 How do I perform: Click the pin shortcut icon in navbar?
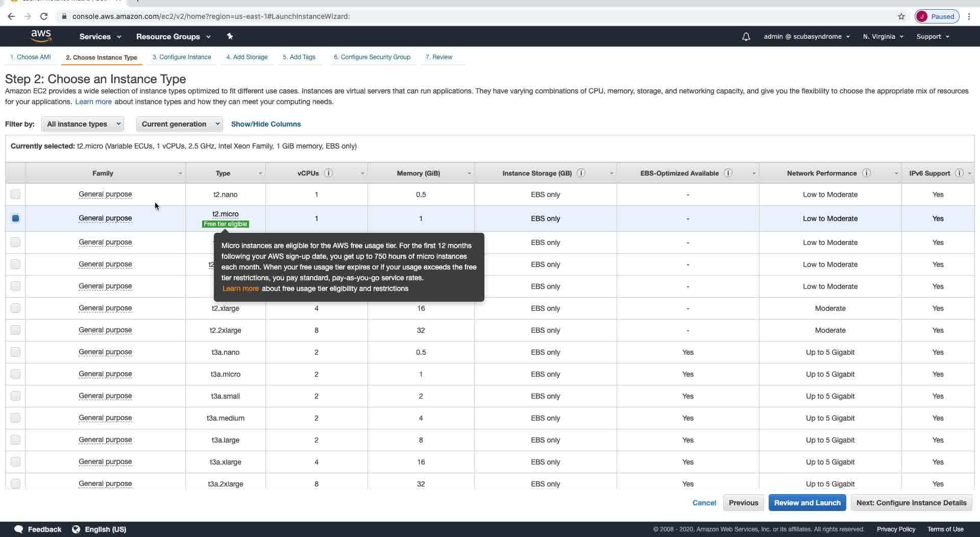[230, 36]
